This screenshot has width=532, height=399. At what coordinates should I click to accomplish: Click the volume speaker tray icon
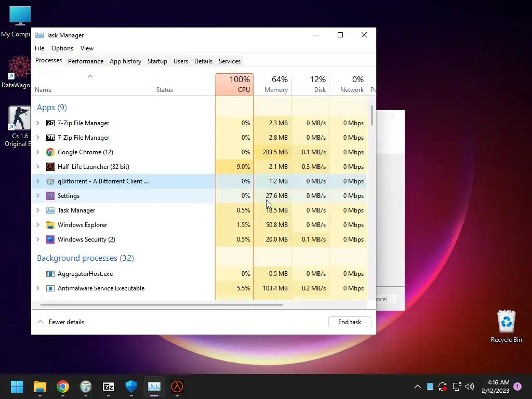tap(470, 387)
